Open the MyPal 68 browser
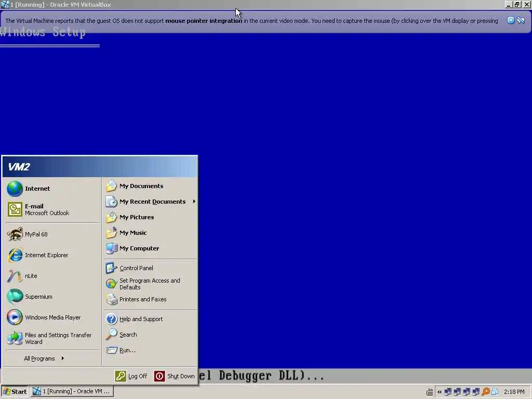532x399 pixels. click(52, 234)
